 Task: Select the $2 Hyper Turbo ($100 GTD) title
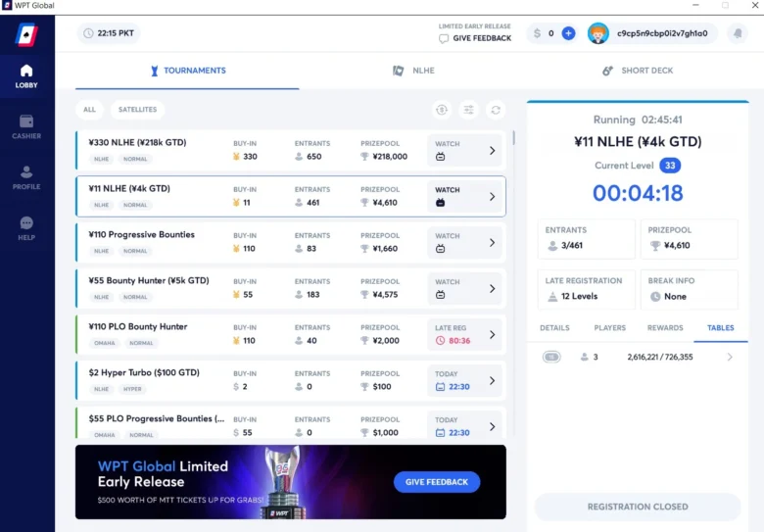144,372
